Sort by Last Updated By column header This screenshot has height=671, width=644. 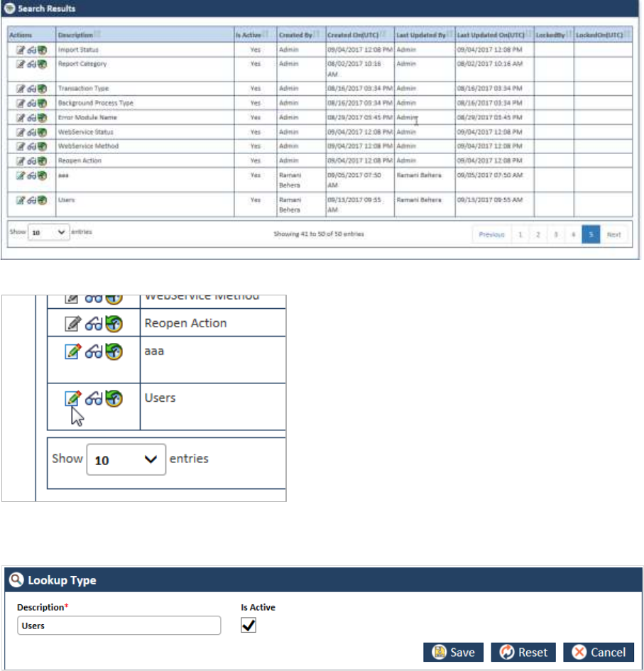pyautogui.click(x=425, y=35)
